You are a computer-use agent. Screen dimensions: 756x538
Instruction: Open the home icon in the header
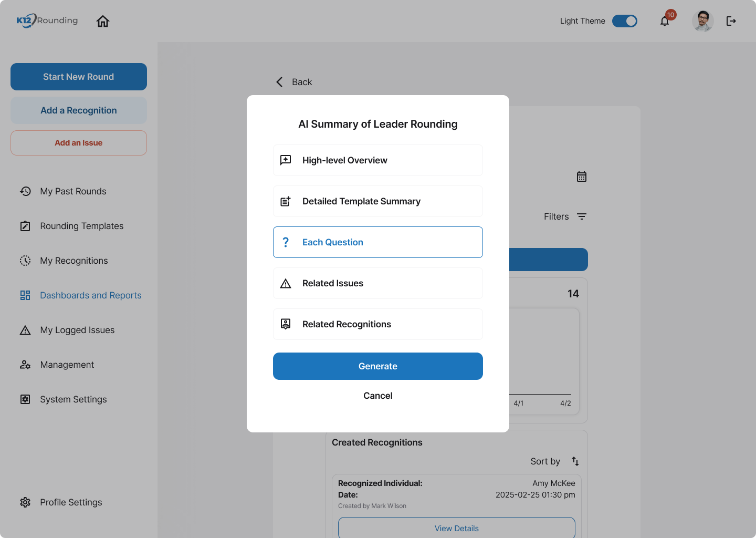[x=103, y=21]
